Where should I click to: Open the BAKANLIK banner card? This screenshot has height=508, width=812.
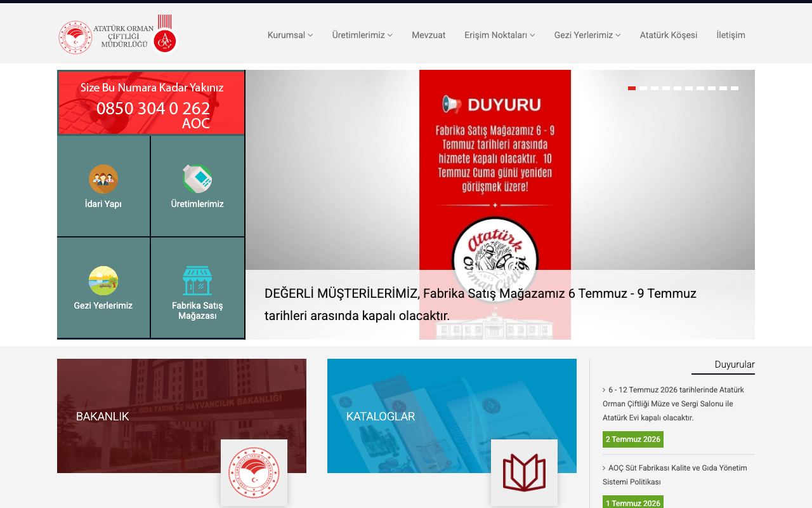click(x=181, y=416)
